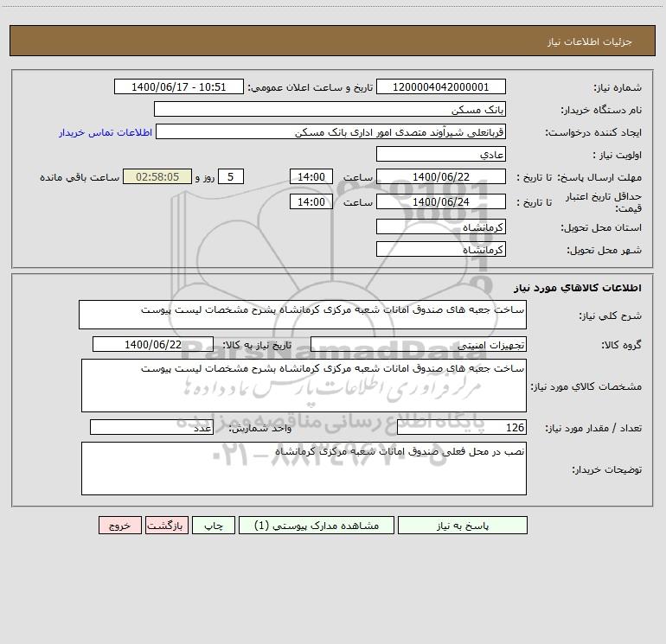Click the announcement date field 1400/06/17 - 10:51
Image resolution: width=666 pixels, height=644 pixels.
click(x=179, y=86)
